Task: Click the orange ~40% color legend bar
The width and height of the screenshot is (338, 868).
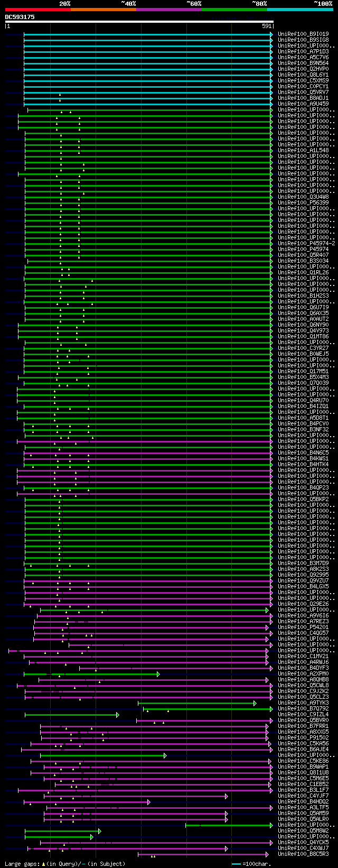Action: coord(104,10)
